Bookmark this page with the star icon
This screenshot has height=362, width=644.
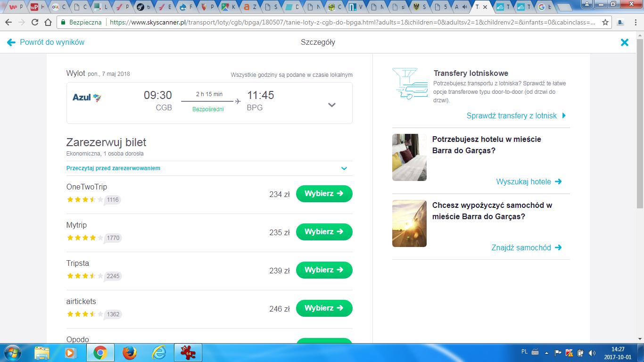pos(605,22)
